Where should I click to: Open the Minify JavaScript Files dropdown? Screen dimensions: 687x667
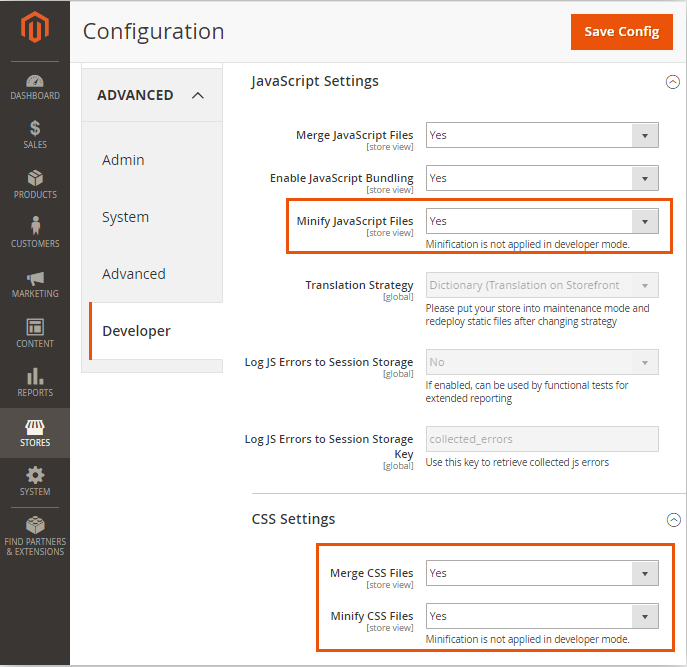[x=542, y=221]
